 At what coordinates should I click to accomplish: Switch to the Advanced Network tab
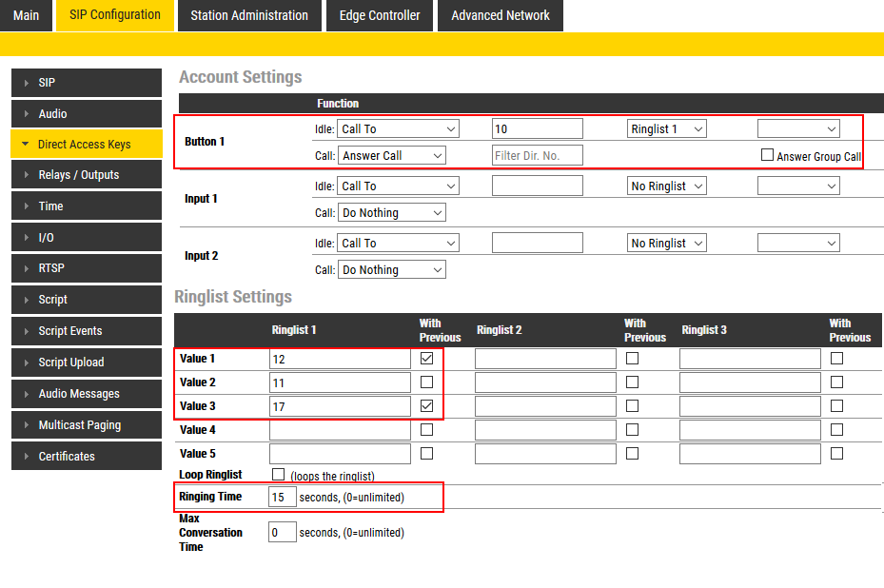[501, 15]
